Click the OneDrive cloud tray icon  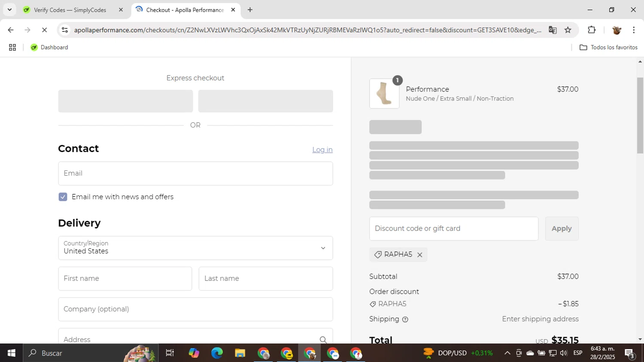click(x=530, y=353)
